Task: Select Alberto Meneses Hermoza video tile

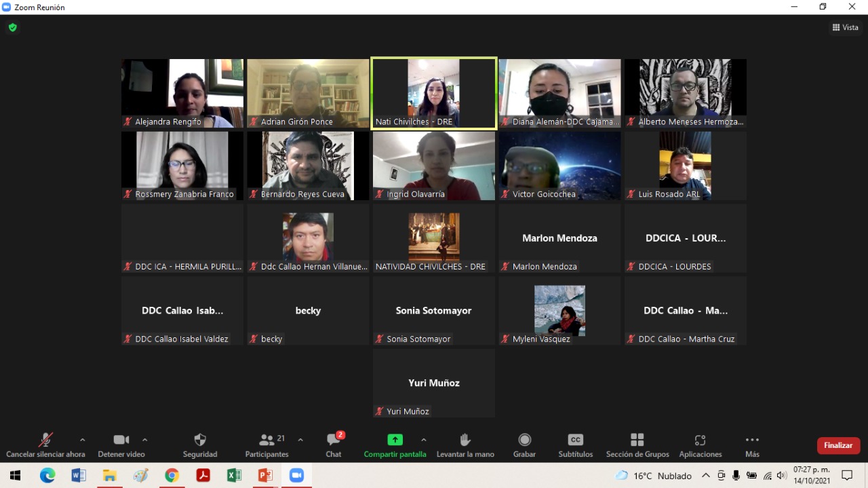Action: [686, 93]
